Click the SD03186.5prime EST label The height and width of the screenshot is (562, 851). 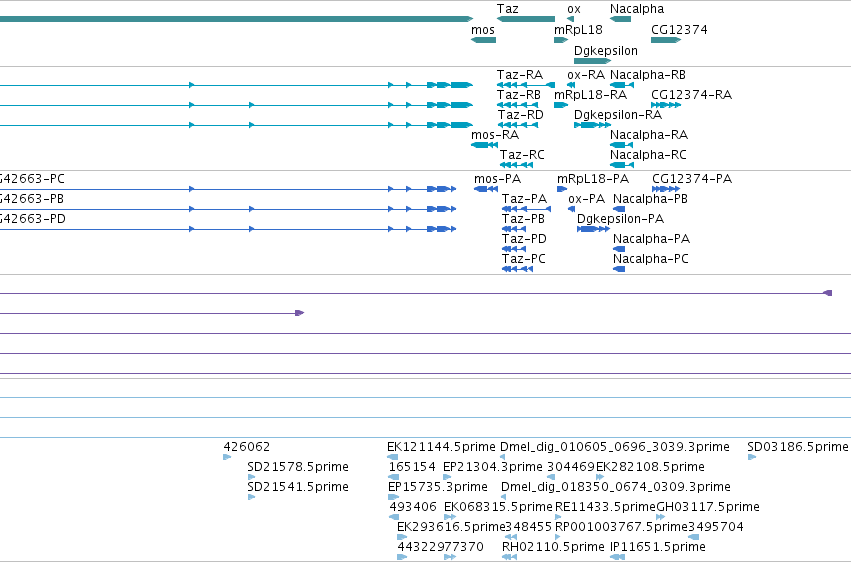(797, 446)
